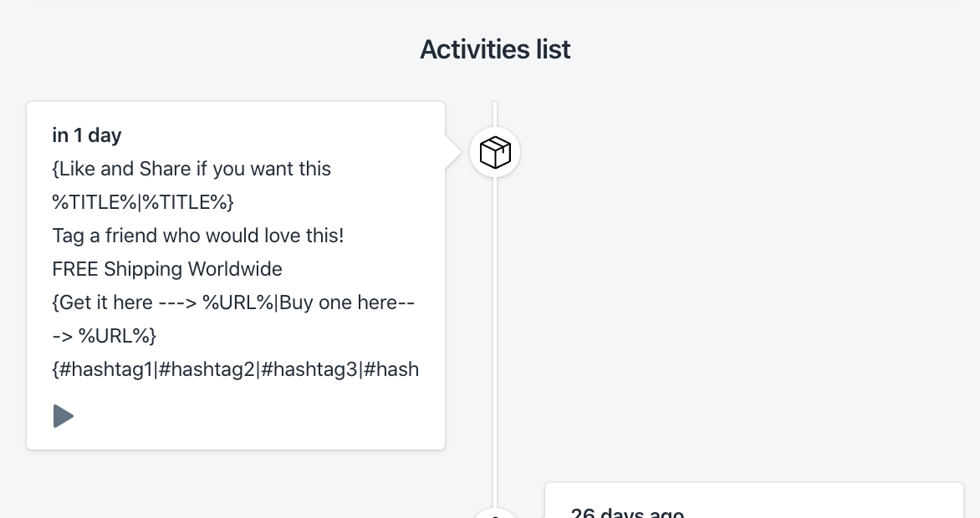Click the card's pointer arrow toward the timeline
Screen dimensions: 980x518
click(454, 152)
